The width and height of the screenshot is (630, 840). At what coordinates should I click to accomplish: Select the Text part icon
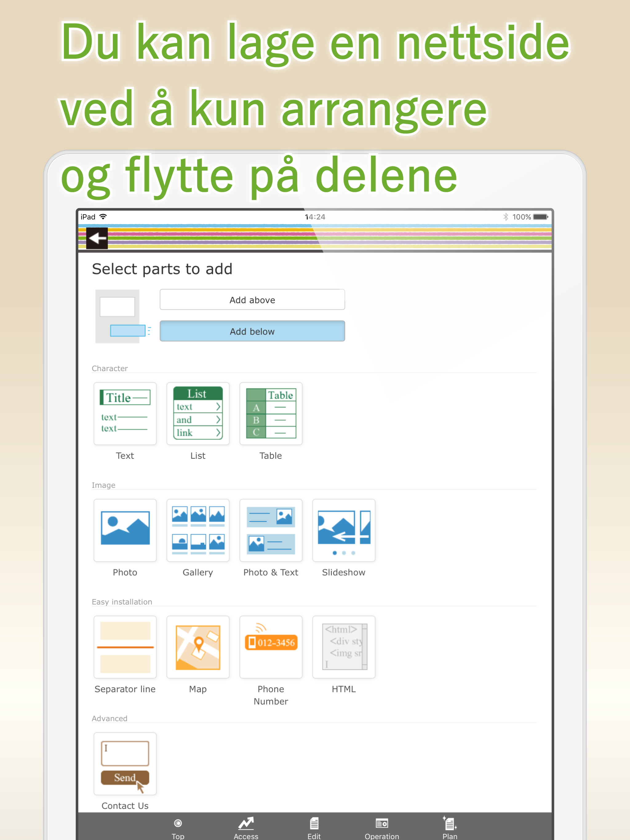(x=125, y=414)
